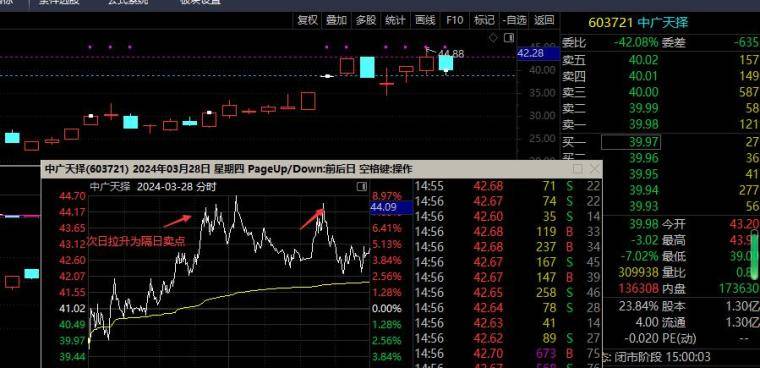Select bid price 39.93

(x=644, y=206)
